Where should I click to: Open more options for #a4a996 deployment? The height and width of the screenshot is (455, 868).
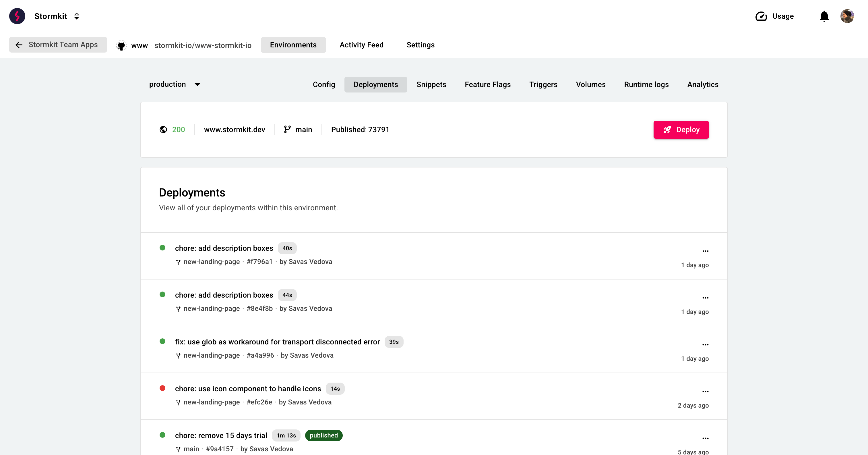tap(705, 345)
